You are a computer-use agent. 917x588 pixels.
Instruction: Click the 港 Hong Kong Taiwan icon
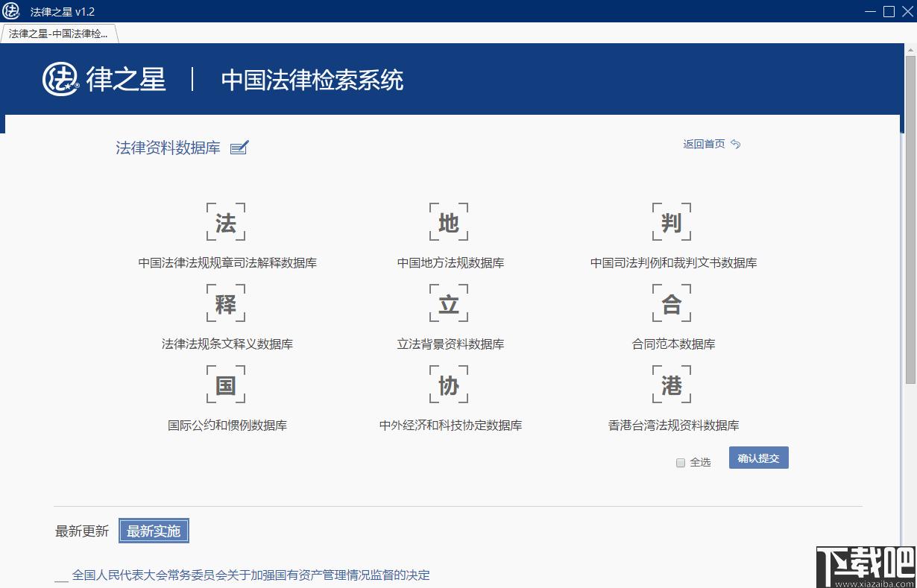672,385
